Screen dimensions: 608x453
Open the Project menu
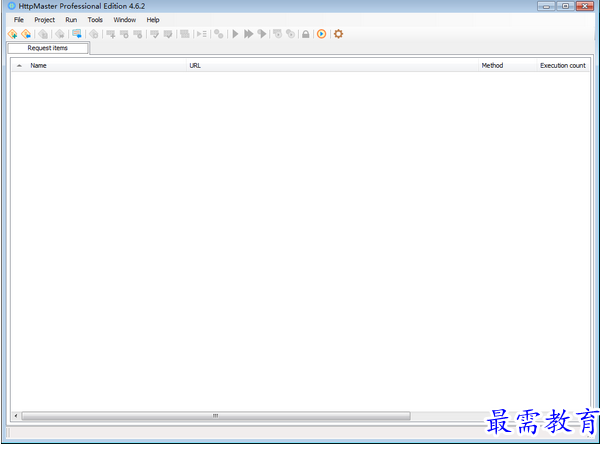point(45,20)
